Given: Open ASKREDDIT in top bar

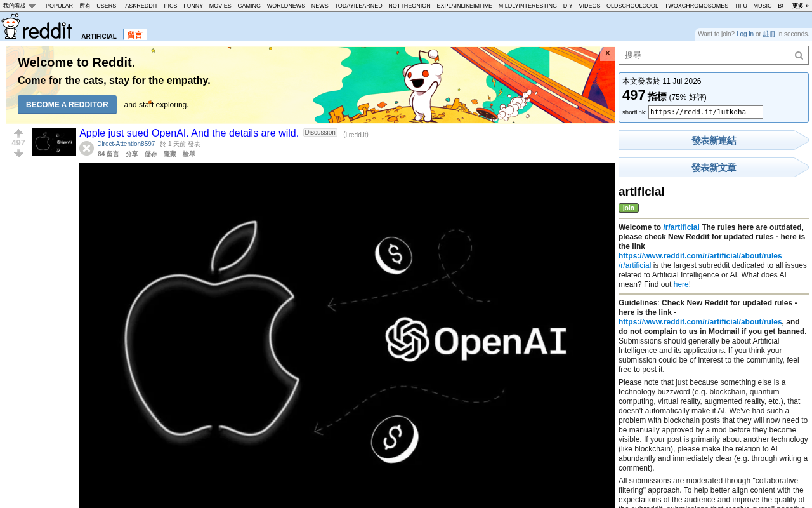Looking at the screenshot, I should pos(141,6).
